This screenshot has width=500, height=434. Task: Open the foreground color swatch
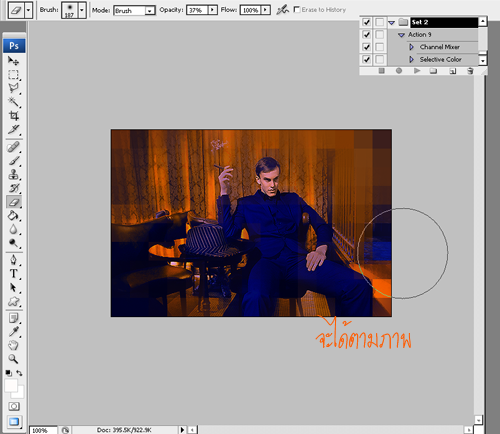(x=11, y=386)
